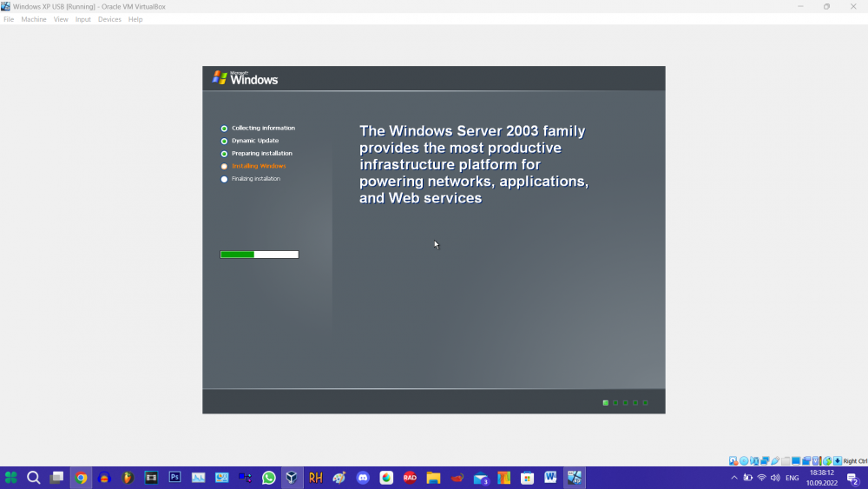Image resolution: width=868 pixels, height=489 pixels.
Task: Minimize the VirtualBox window
Action: point(800,7)
